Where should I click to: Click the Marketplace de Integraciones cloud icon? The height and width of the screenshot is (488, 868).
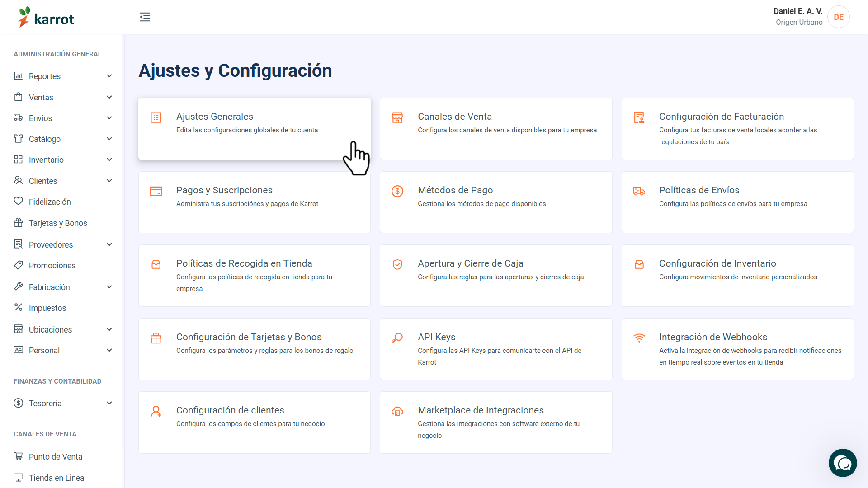tap(397, 411)
